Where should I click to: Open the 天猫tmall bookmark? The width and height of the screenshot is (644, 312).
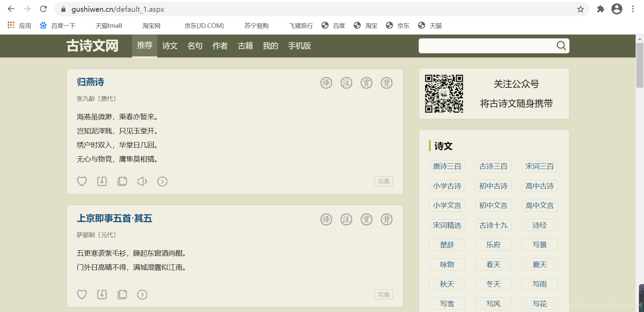108,26
